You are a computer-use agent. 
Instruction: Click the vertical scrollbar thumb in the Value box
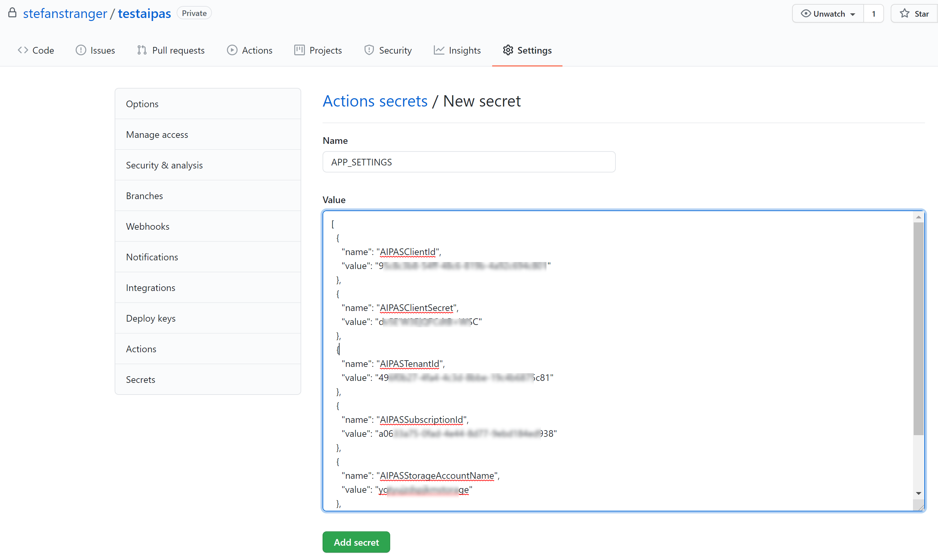(x=918, y=328)
